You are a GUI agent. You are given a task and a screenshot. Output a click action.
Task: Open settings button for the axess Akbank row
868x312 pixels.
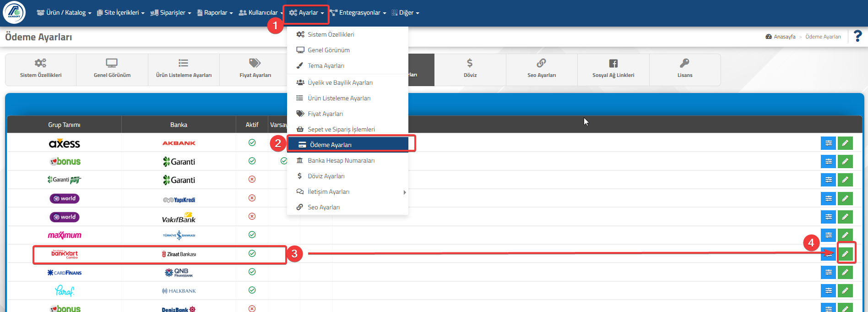[x=828, y=143]
